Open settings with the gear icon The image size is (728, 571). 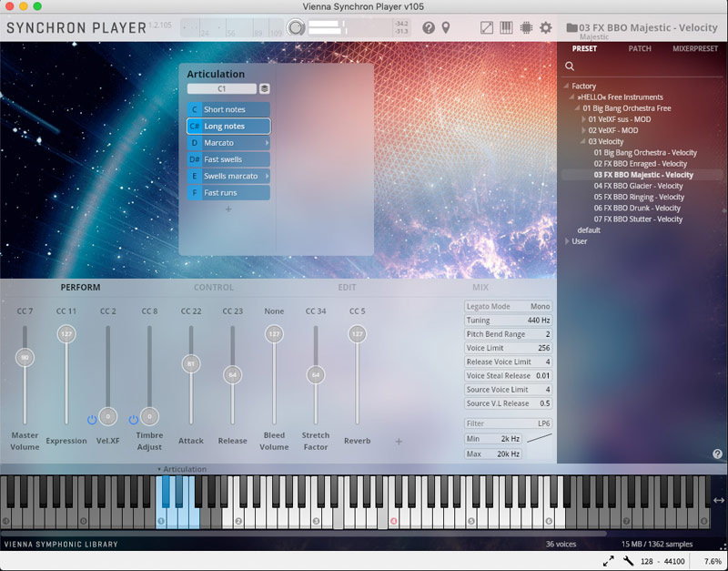[546, 28]
